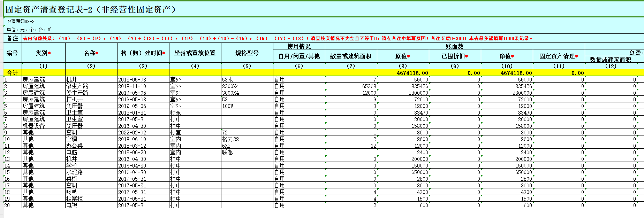The width and height of the screenshot is (644, 218).
Task: Select the 备注 label cell
Action: click(x=13, y=38)
